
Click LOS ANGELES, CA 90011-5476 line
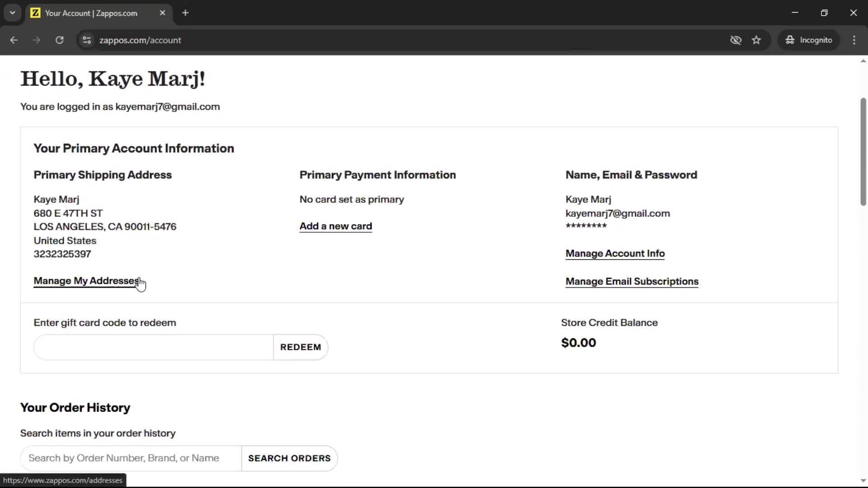pos(105,227)
